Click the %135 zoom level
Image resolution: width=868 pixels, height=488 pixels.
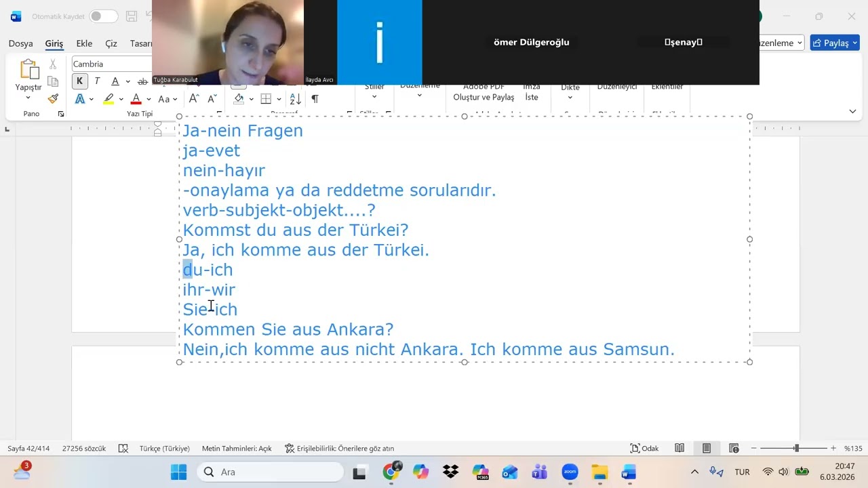852,448
